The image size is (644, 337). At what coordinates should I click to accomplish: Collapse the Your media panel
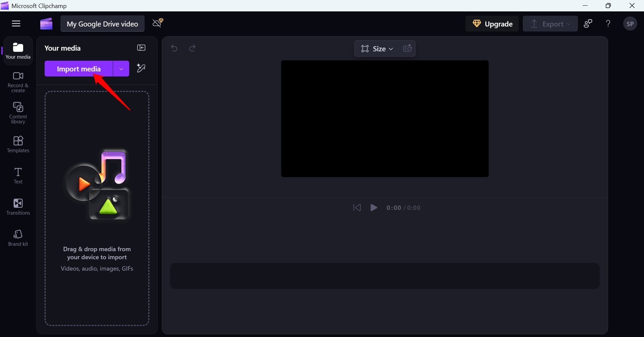[141, 48]
